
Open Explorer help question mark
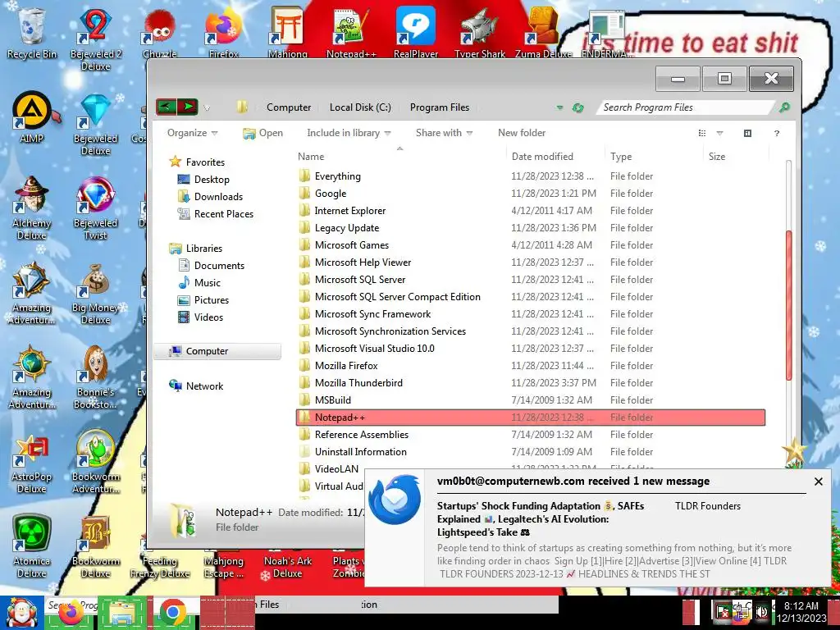pos(777,134)
